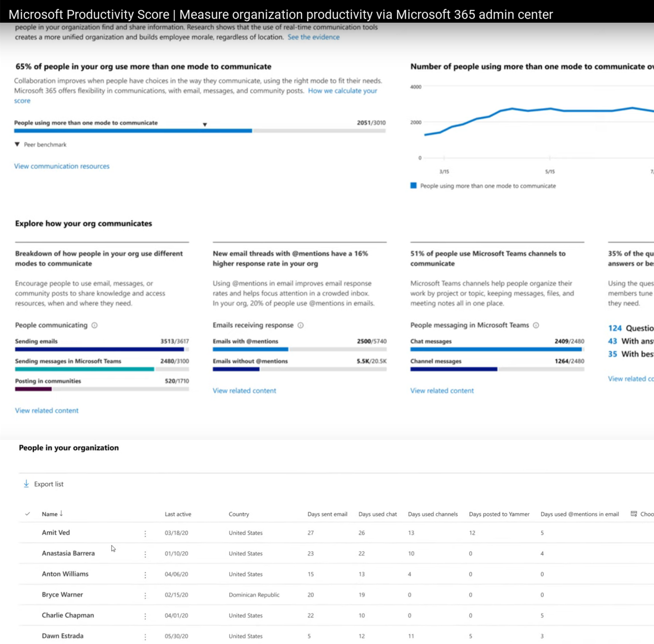The width and height of the screenshot is (654, 644).
Task: Click the download arrow icon for Export list
Action: tap(26, 484)
